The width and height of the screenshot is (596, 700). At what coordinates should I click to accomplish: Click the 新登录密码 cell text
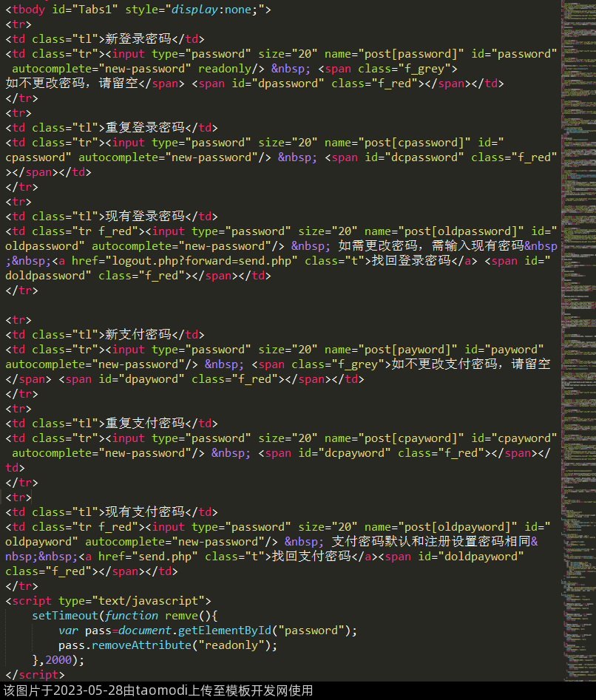pyautogui.click(x=139, y=39)
